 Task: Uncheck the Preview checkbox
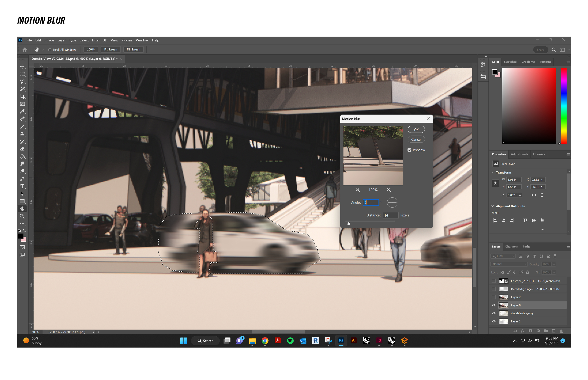(409, 150)
